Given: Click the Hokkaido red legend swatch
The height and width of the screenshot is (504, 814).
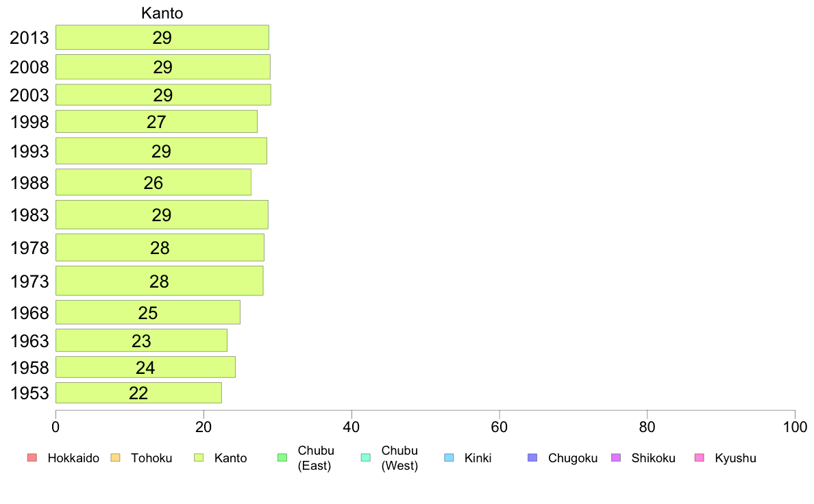Looking at the screenshot, I should [x=32, y=458].
